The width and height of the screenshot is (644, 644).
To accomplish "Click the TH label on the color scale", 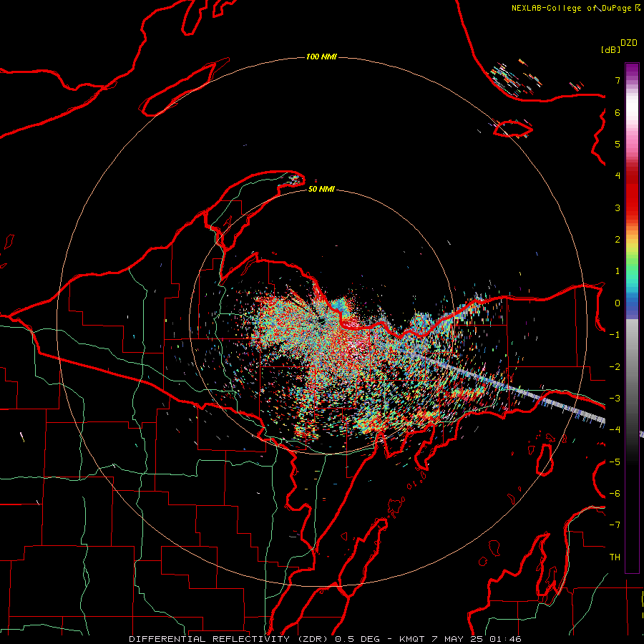I will tap(615, 557).
